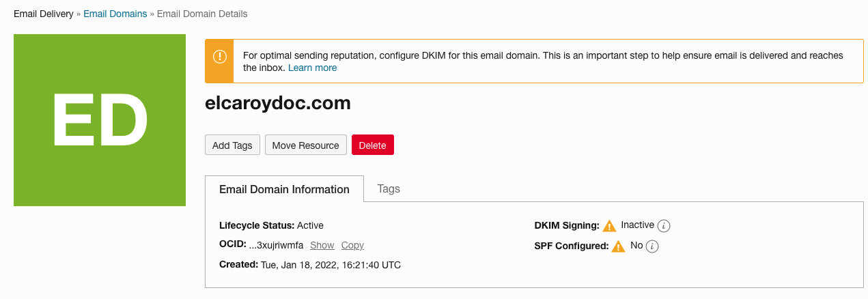Hit the red Delete button
Image resolution: width=868 pixels, height=299 pixels.
[372, 145]
